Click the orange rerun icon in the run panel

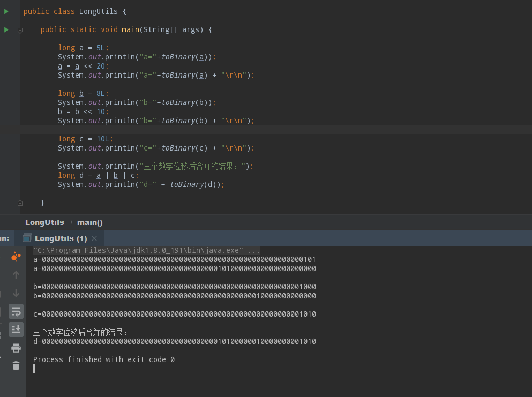tap(16, 257)
